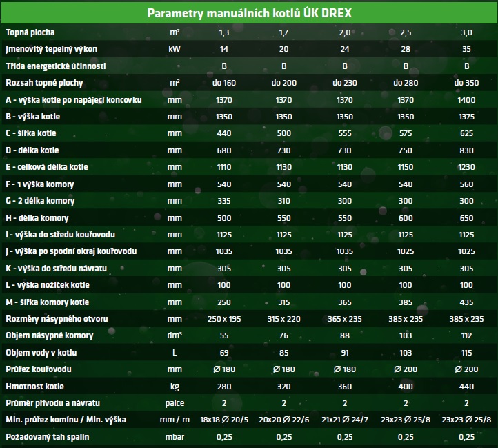Viewport: 498px width, 448px height.
Task: Click the value 600 in row H
Action: pyautogui.click(x=406, y=218)
